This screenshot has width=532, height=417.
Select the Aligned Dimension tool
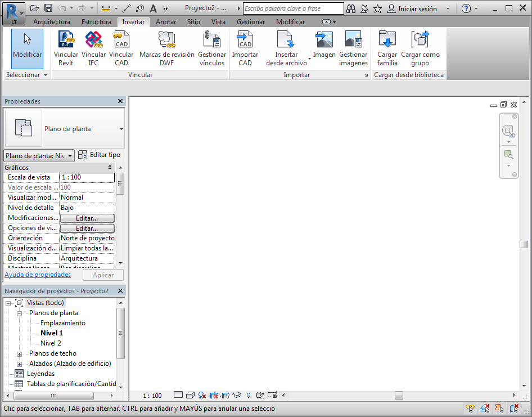127,8
